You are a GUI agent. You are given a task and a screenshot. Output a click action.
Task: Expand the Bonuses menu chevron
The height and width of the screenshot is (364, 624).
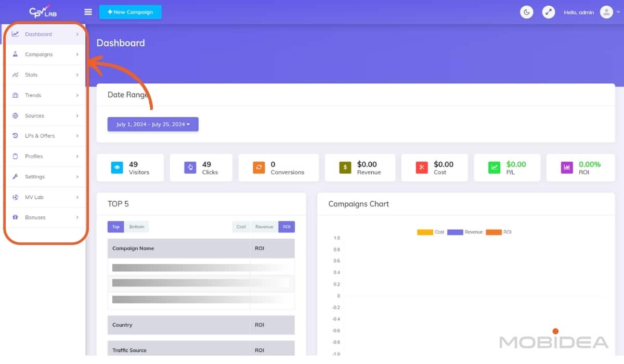[x=77, y=217]
